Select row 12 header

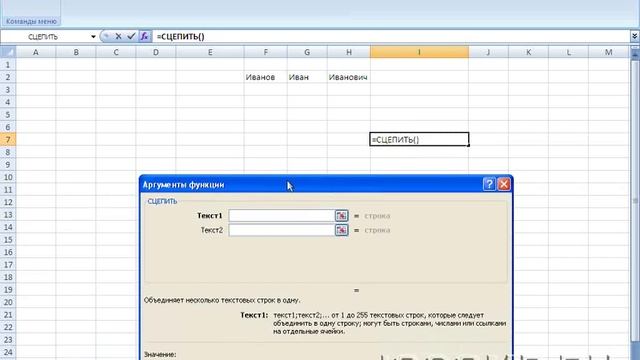click(x=8, y=202)
